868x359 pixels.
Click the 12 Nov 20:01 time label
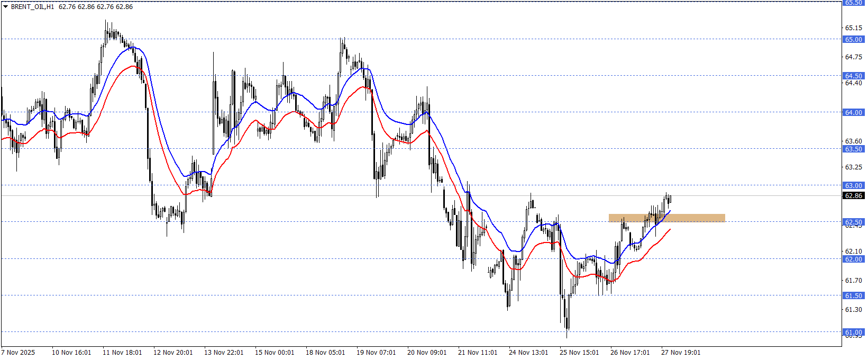173,352
